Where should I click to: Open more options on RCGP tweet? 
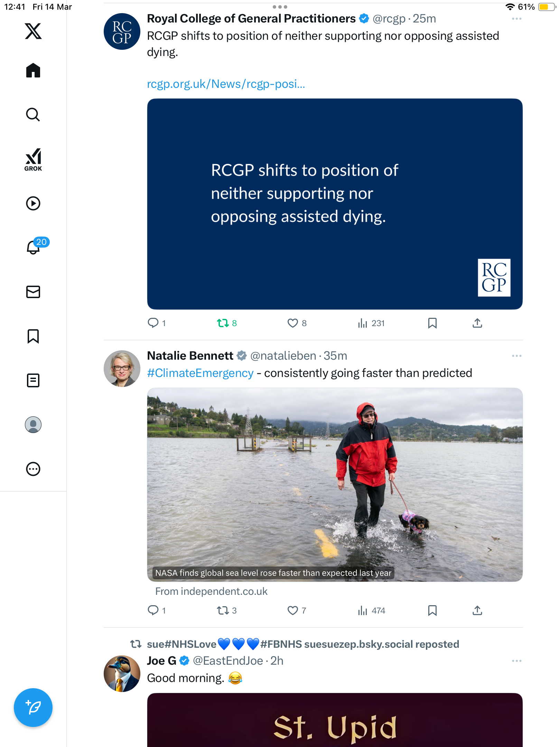click(x=516, y=19)
